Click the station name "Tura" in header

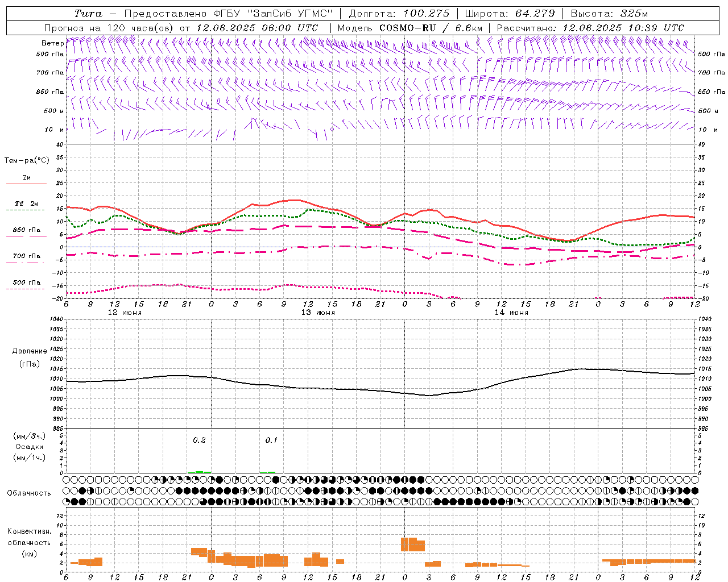pyautogui.click(x=89, y=14)
